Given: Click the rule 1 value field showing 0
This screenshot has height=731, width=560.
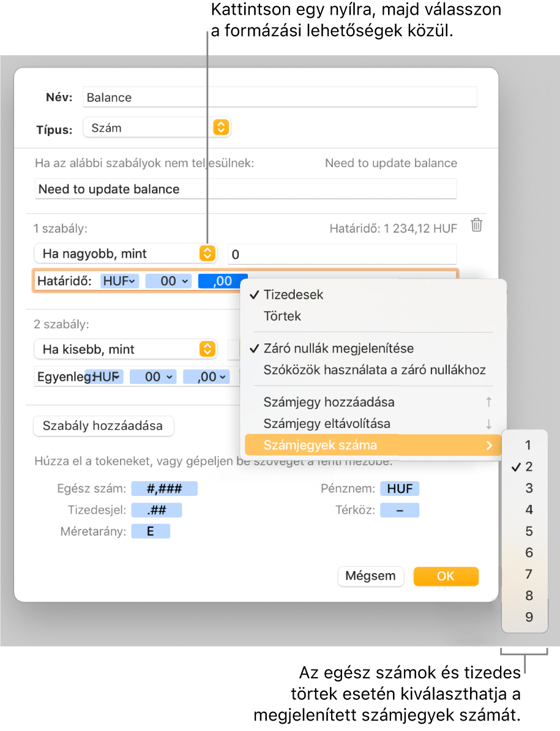Looking at the screenshot, I should (342, 254).
